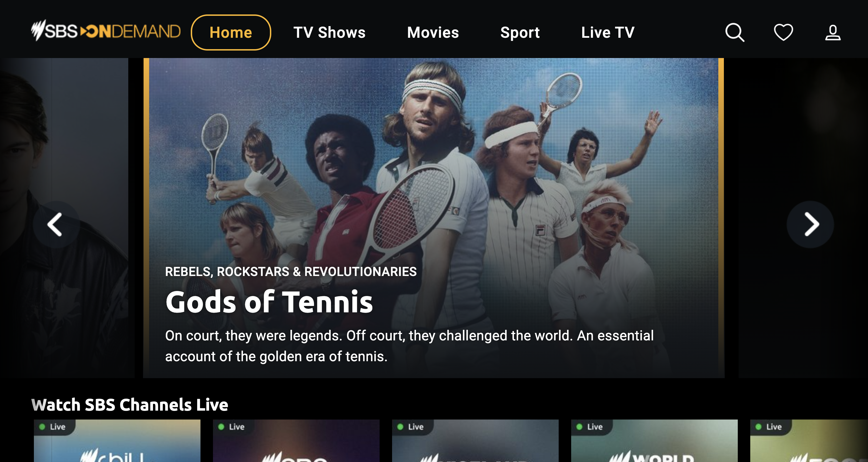Click the SBS On Demand logo
The height and width of the screenshot is (462, 868).
(106, 31)
